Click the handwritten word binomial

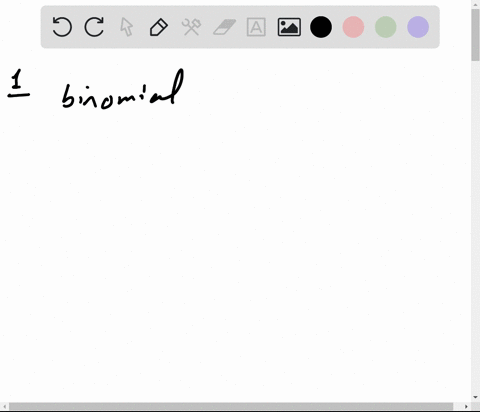pos(123,89)
